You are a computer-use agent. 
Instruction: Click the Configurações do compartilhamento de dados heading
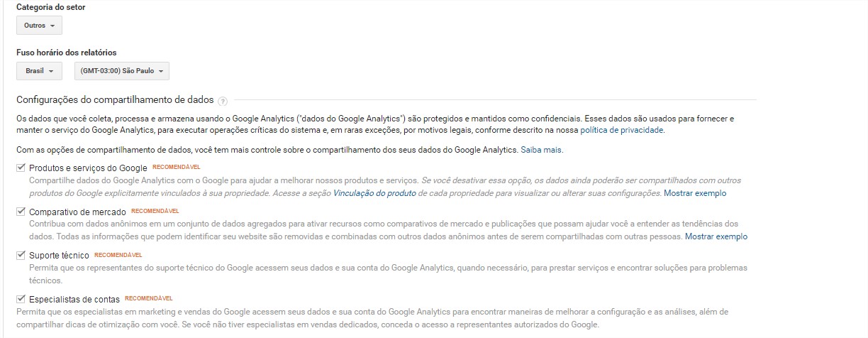115,101
